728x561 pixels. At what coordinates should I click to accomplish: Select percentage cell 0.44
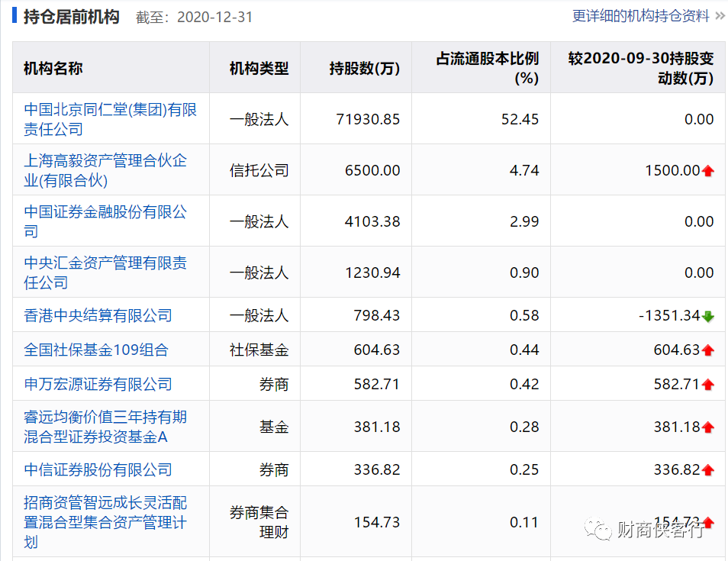(x=524, y=350)
